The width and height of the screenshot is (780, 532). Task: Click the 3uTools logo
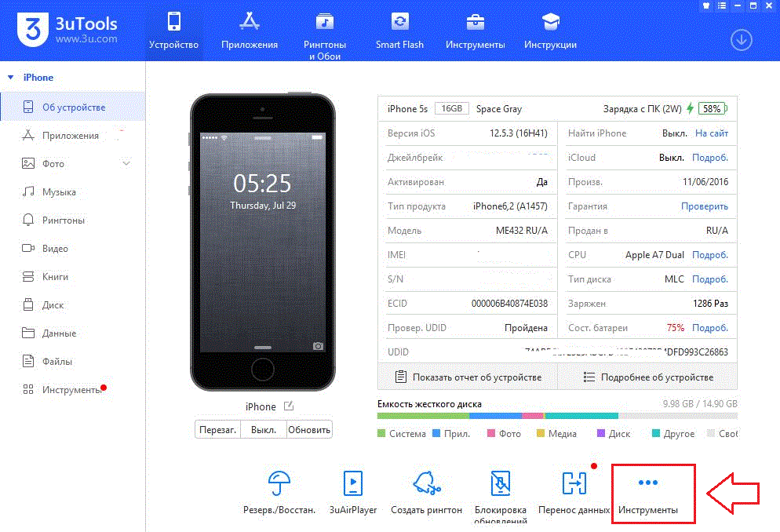pos(67,30)
